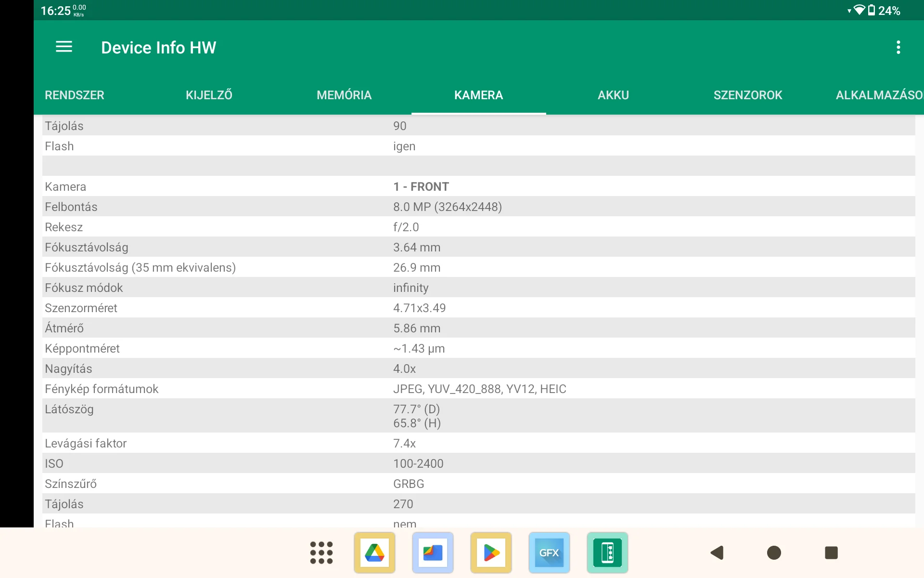Viewport: 924px width, 578px height.
Task: Tap the Recents square button
Action: 831,552
